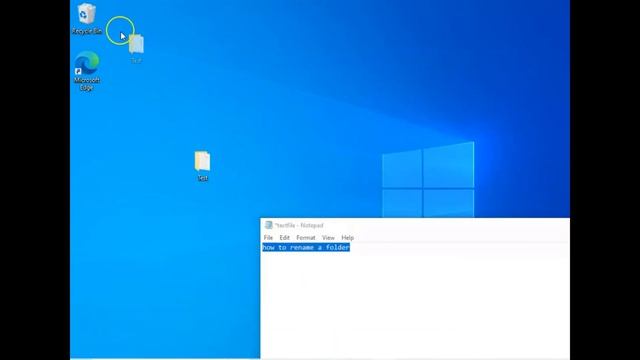Click the 'Microsoft Edge' label text
This screenshot has height=360, width=640.
pyautogui.click(x=87, y=84)
